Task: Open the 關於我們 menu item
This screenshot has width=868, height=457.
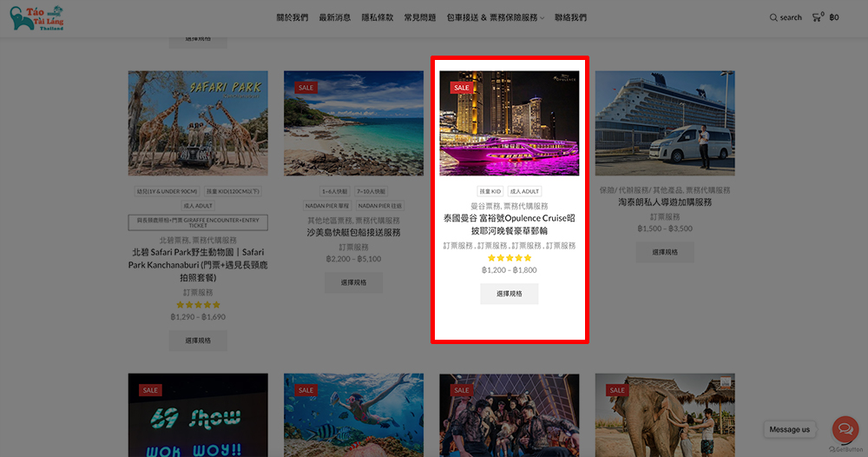Action: pyautogui.click(x=293, y=17)
